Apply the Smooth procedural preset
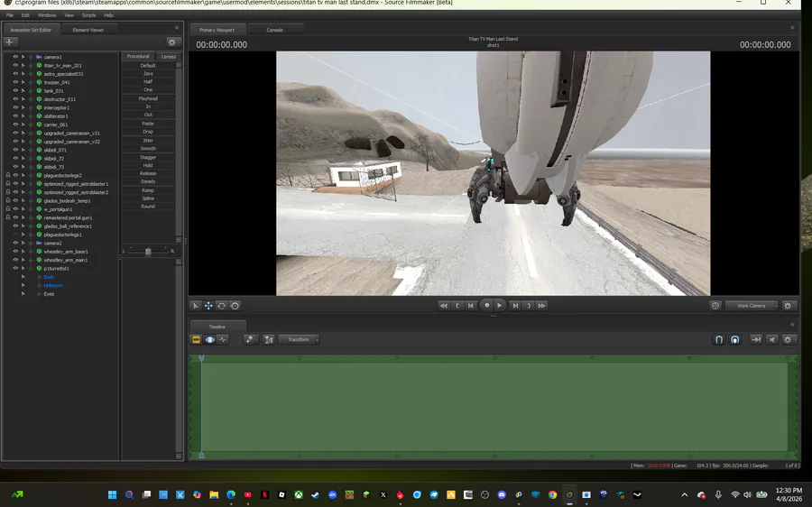 pyautogui.click(x=148, y=149)
